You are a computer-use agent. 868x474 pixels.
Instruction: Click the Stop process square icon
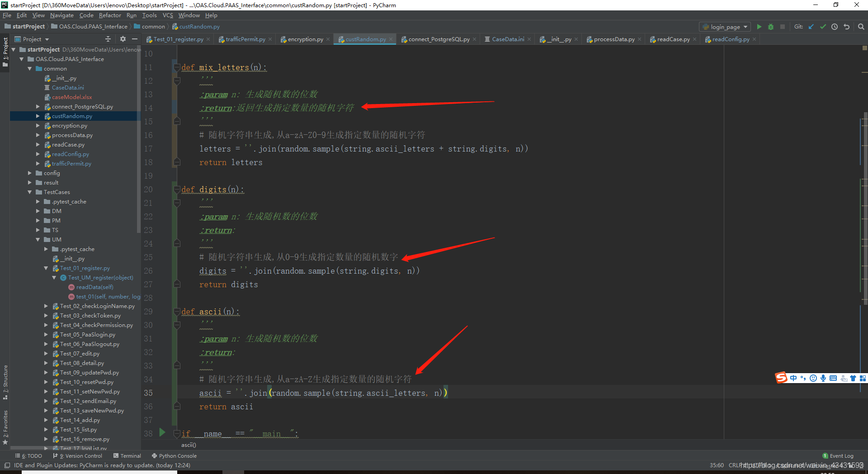[x=783, y=27]
